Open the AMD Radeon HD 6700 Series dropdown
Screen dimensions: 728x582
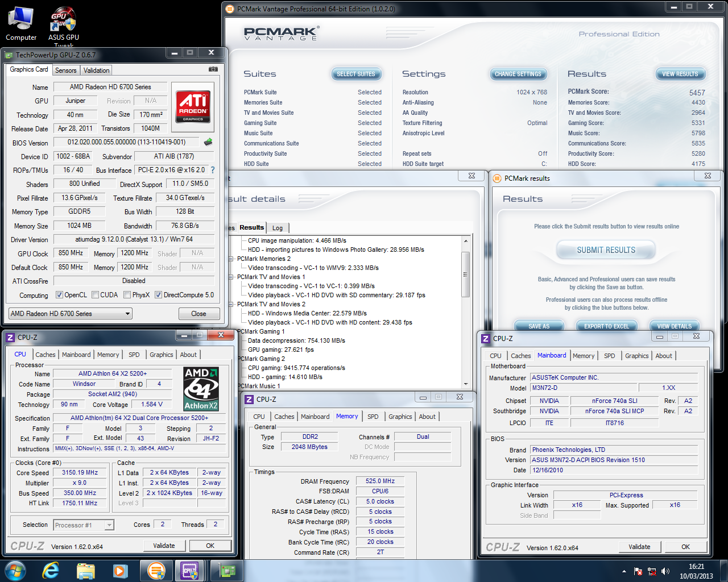[x=71, y=314]
